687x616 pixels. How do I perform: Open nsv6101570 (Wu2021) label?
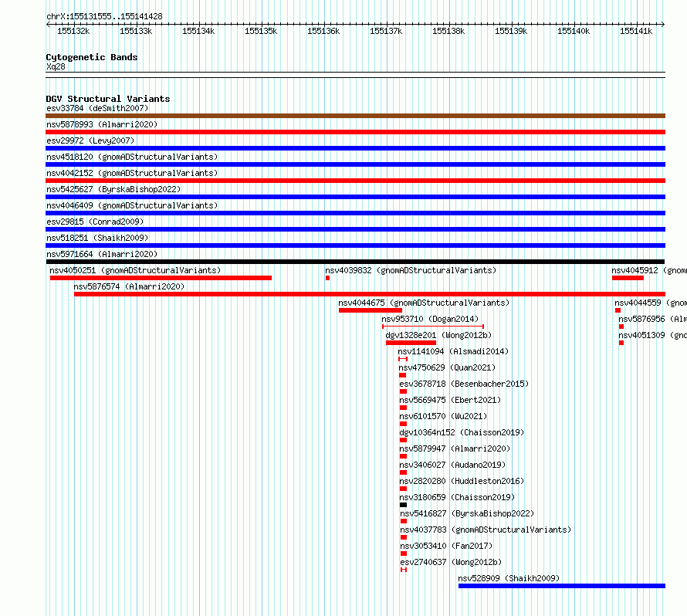click(443, 416)
